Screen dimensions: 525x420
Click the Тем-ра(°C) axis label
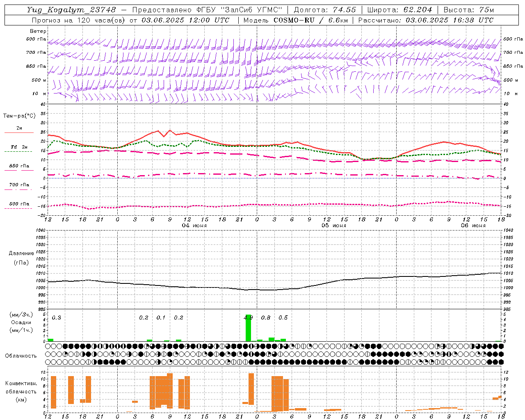[19, 116]
